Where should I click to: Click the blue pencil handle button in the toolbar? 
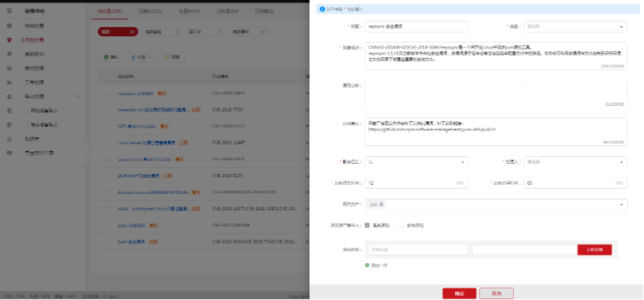pyautogui.click(x=142, y=57)
